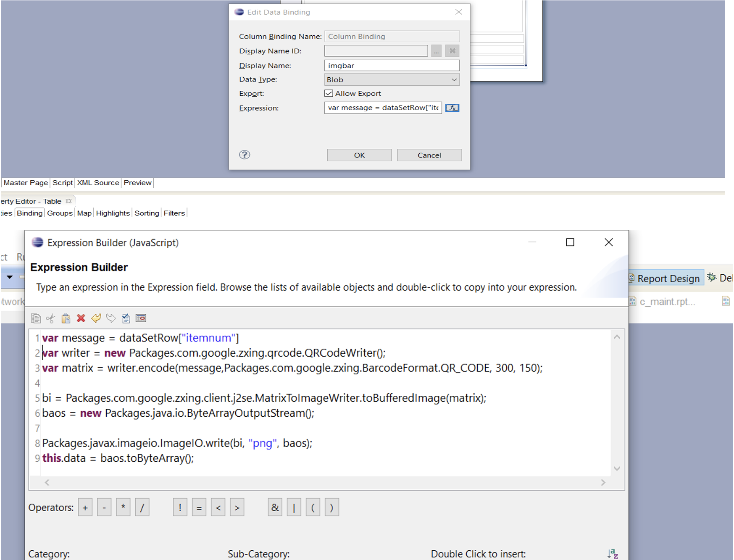Insert the minus operator
Image resolution: width=734 pixels, height=560 pixels.
(x=104, y=507)
